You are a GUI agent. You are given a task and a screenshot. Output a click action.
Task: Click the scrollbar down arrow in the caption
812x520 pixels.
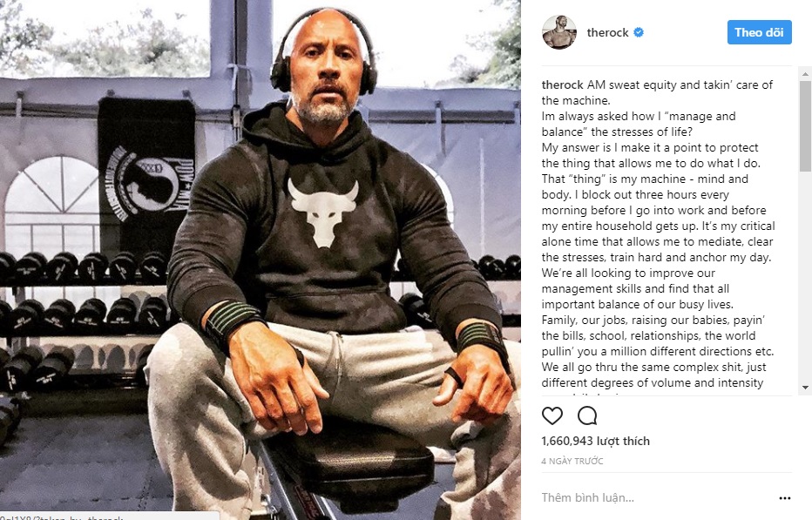pos(805,388)
